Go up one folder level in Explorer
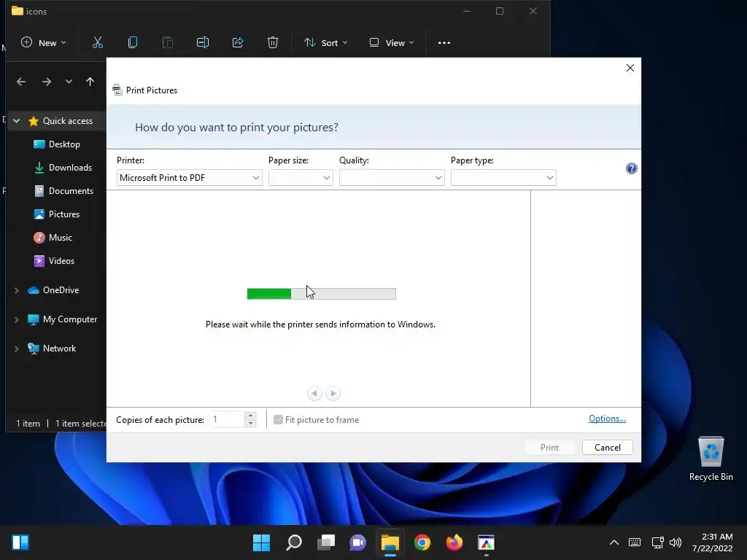This screenshot has width=747, height=560. [x=90, y=82]
